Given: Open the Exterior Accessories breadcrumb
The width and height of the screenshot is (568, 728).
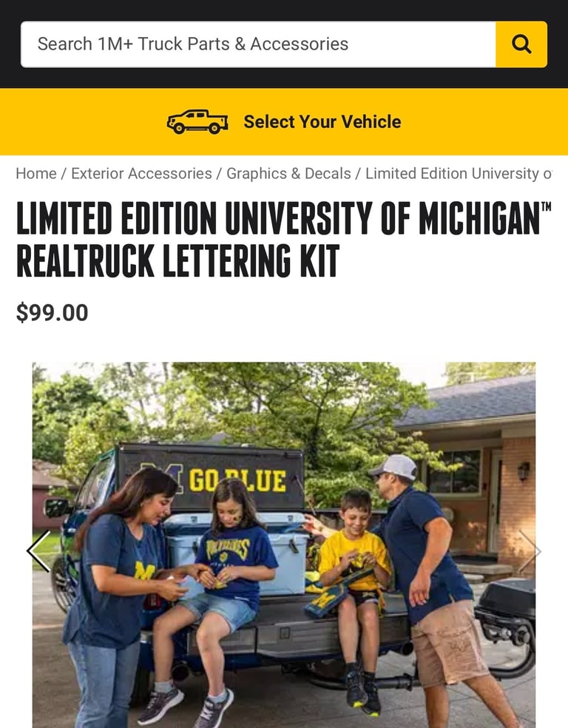Looking at the screenshot, I should click(x=141, y=173).
